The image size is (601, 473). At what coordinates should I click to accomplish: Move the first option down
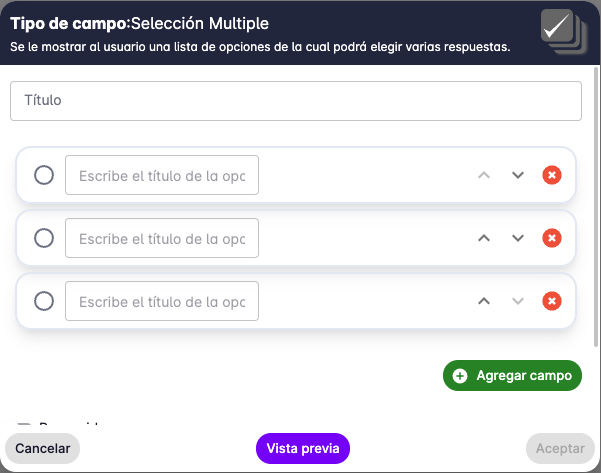point(518,175)
